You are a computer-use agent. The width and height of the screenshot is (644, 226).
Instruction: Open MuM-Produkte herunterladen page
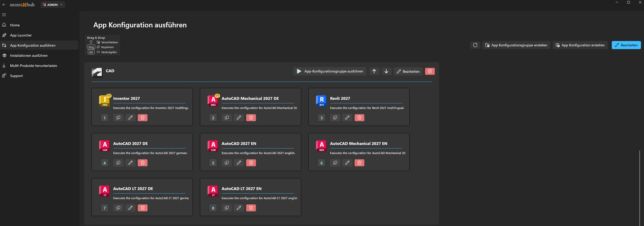point(39,66)
